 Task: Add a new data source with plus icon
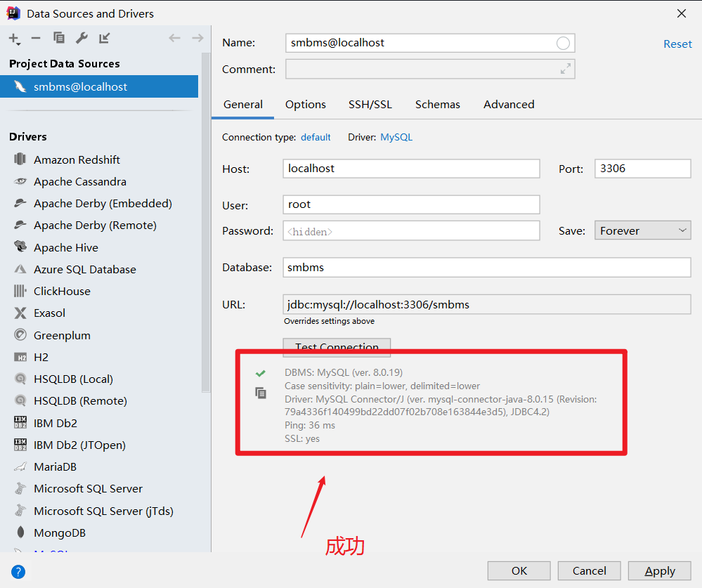click(14, 39)
